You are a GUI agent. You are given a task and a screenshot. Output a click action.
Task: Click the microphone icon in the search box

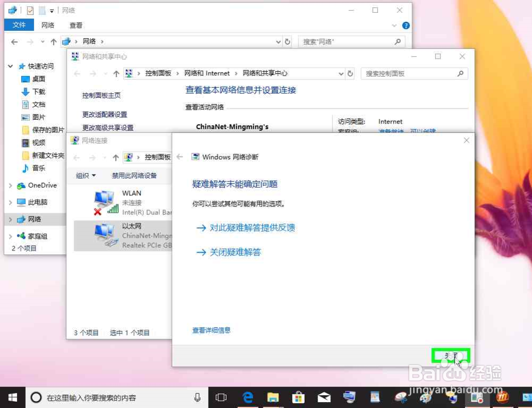click(197, 397)
